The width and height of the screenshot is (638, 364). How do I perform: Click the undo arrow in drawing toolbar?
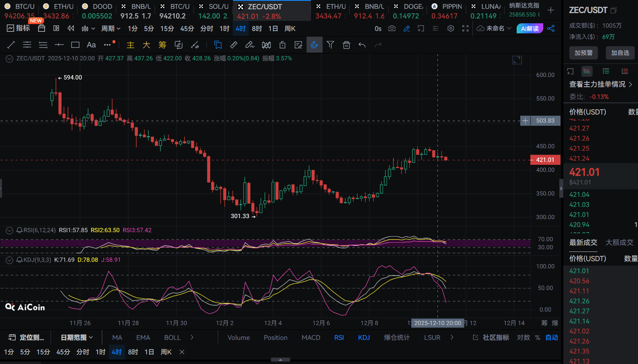pos(362,45)
